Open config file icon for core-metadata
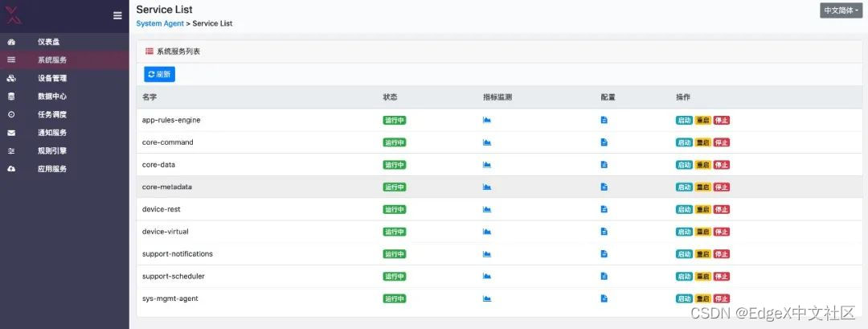The height and width of the screenshot is (329, 868). (x=604, y=187)
